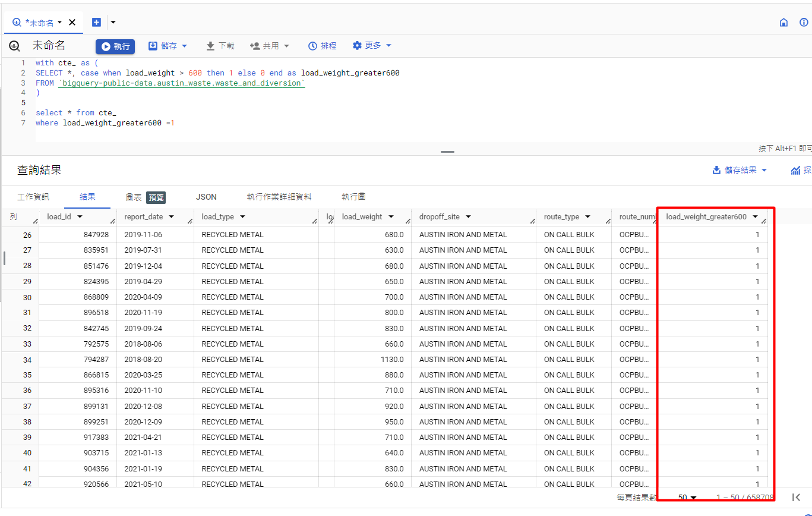Image resolution: width=812 pixels, height=516 pixels.
Task: Close the 未命名 query tab
Action: point(72,23)
